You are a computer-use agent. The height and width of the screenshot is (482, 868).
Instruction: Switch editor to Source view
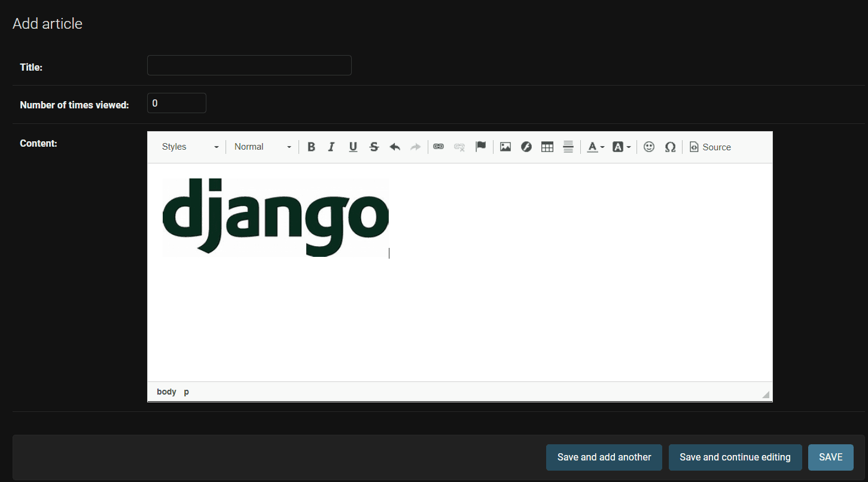(x=710, y=147)
